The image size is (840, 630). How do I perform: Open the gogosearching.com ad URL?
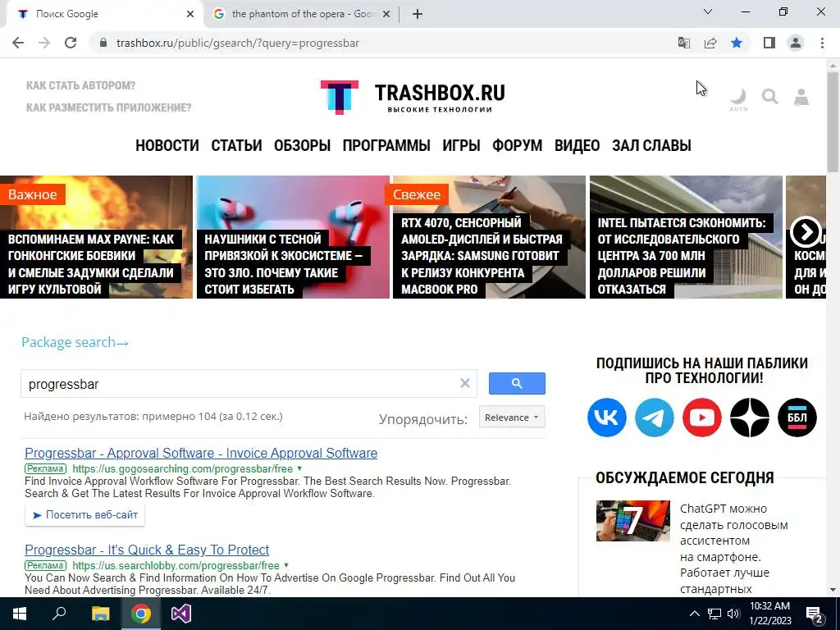pos(183,468)
